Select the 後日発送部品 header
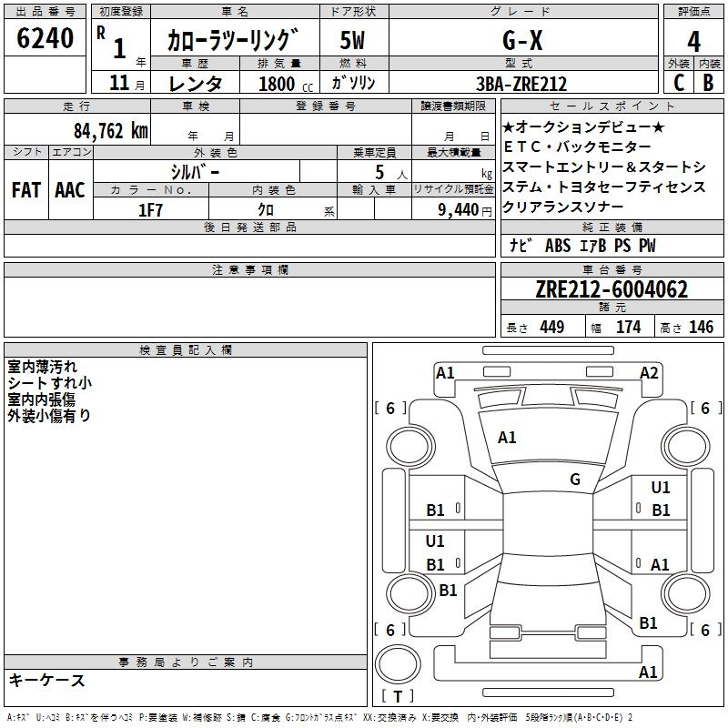 249,227
